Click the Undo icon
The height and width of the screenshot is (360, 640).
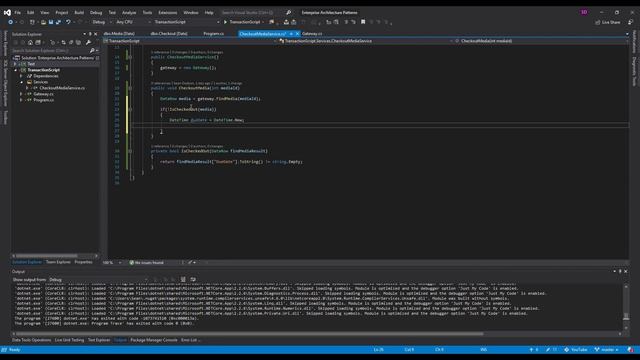(68, 22)
